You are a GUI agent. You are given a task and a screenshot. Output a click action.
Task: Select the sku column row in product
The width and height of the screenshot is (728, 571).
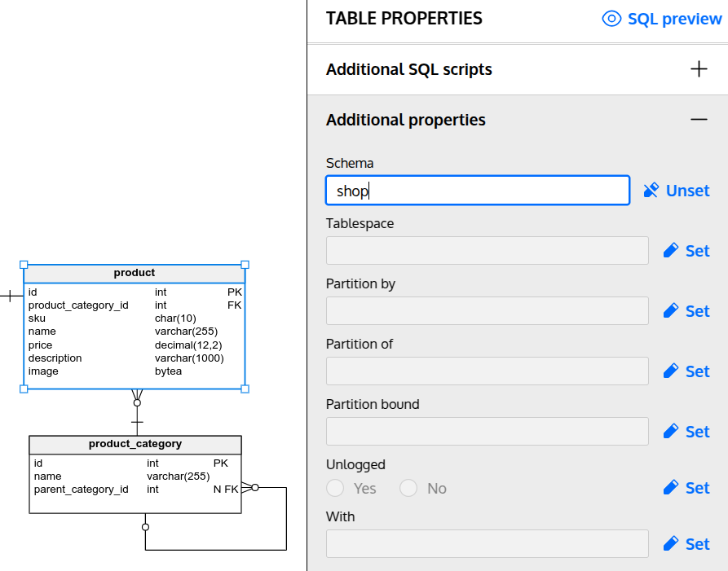click(x=122, y=318)
